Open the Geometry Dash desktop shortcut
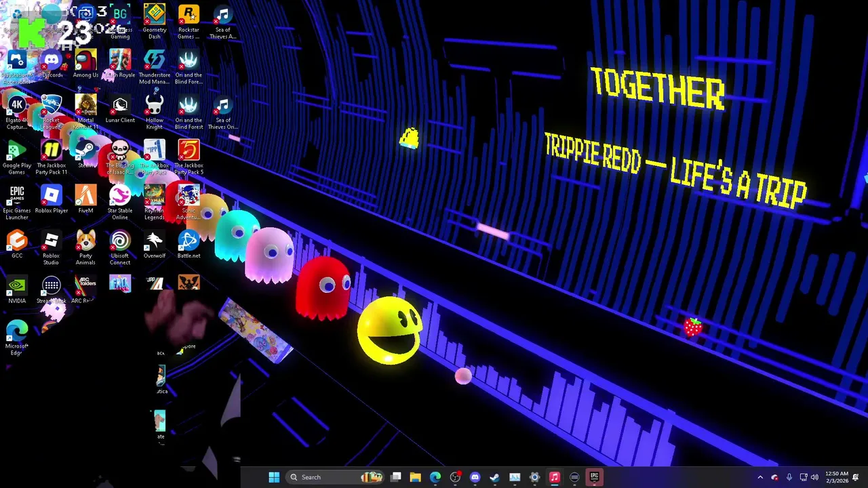This screenshot has height=488, width=868. (x=154, y=22)
